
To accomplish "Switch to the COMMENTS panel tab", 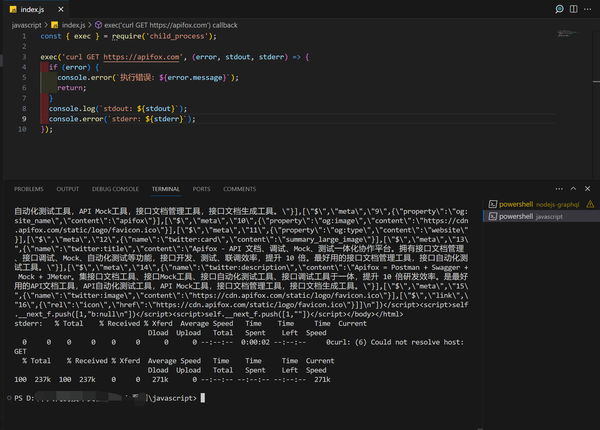I will 239,188.
